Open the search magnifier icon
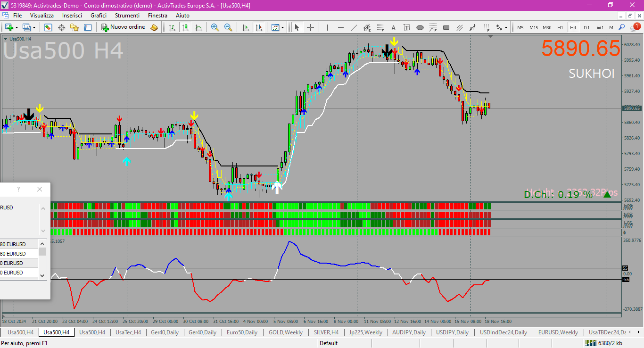Viewport: 644px width, 348px height. coord(622,27)
